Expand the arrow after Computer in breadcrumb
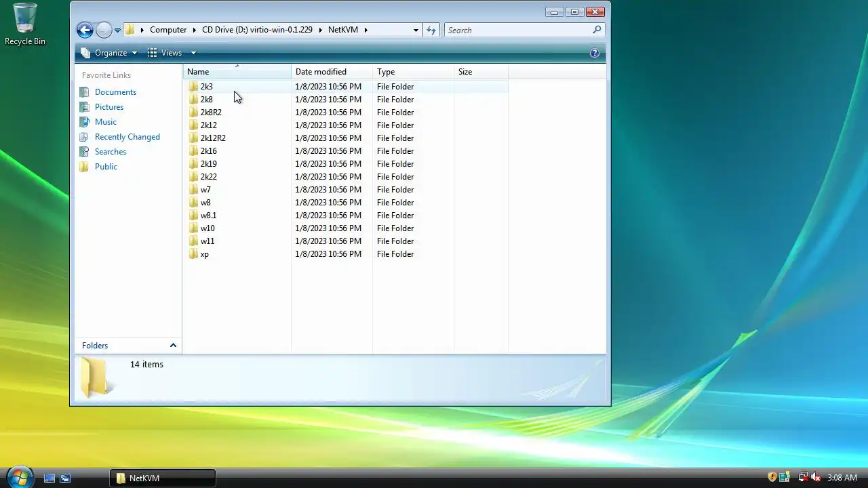The image size is (868, 488). [195, 30]
